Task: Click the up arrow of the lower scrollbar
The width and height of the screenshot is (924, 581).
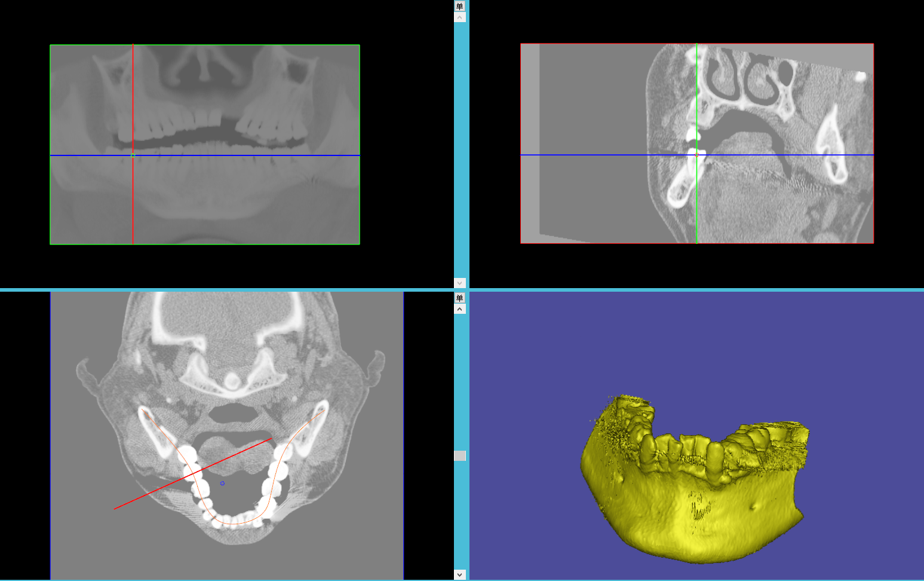Action: [459, 309]
